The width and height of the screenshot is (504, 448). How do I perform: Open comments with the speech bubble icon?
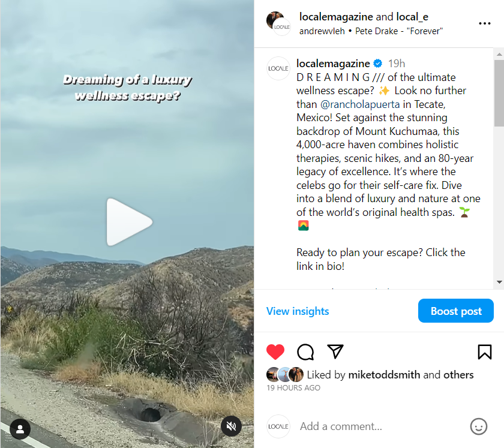pyautogui.click(x=305, y=352)
